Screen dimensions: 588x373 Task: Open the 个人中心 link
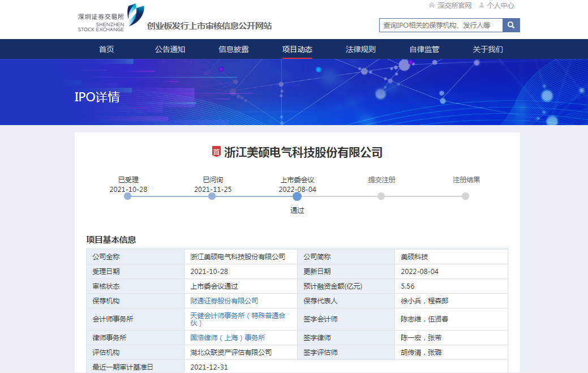(500, 6)
